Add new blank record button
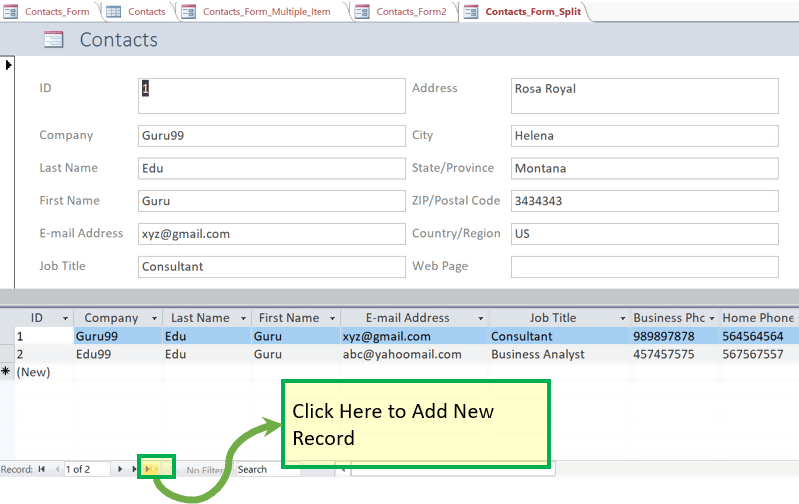Viewport: 799px width, 504px height. click(x=152, y=469)
